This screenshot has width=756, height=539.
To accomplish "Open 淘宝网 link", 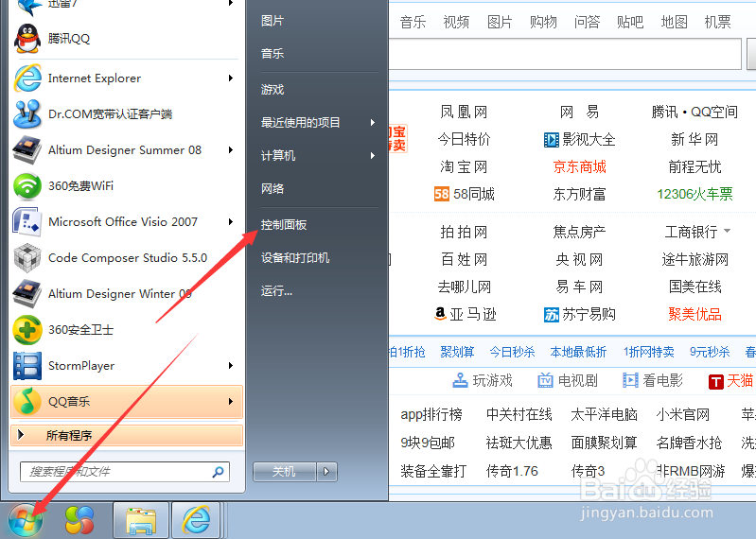I will click(464, 166).
